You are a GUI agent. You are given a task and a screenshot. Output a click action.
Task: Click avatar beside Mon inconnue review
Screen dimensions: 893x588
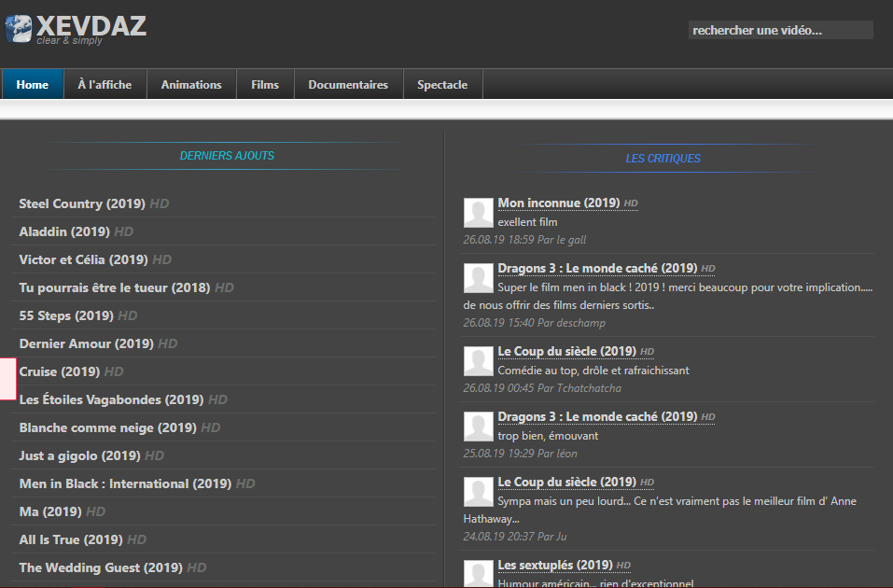coord(479,213)
